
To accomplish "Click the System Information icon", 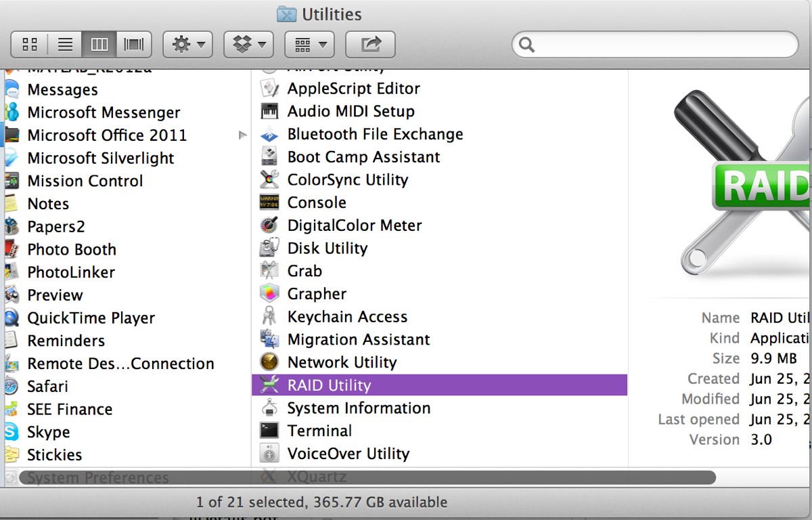I will click(x=269, y=408).
